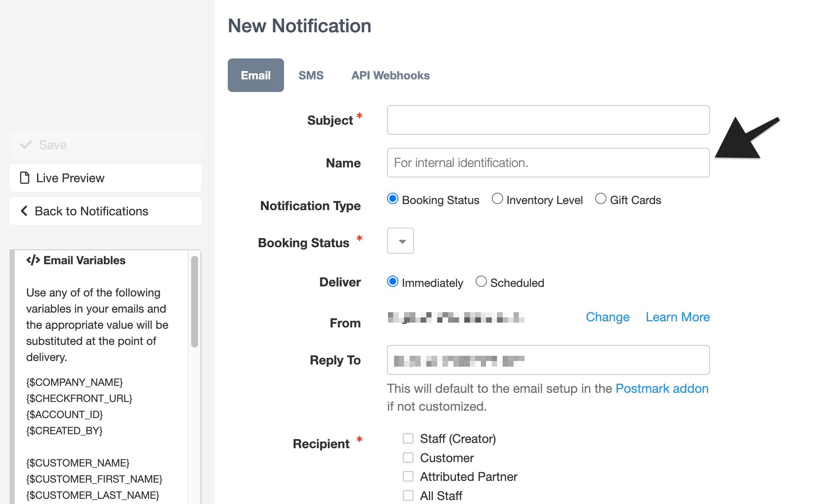
Task: Select Booking Status notification type
Action: click(x=393, y=199)
